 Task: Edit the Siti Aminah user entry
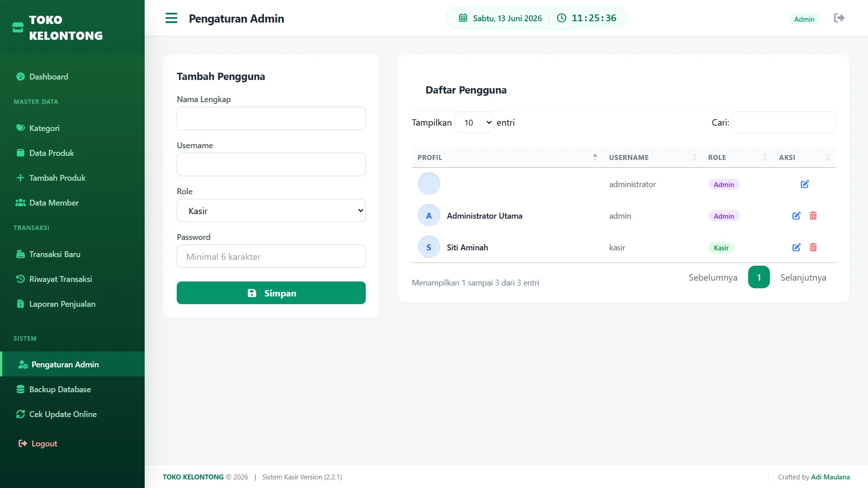coord(797,248)
